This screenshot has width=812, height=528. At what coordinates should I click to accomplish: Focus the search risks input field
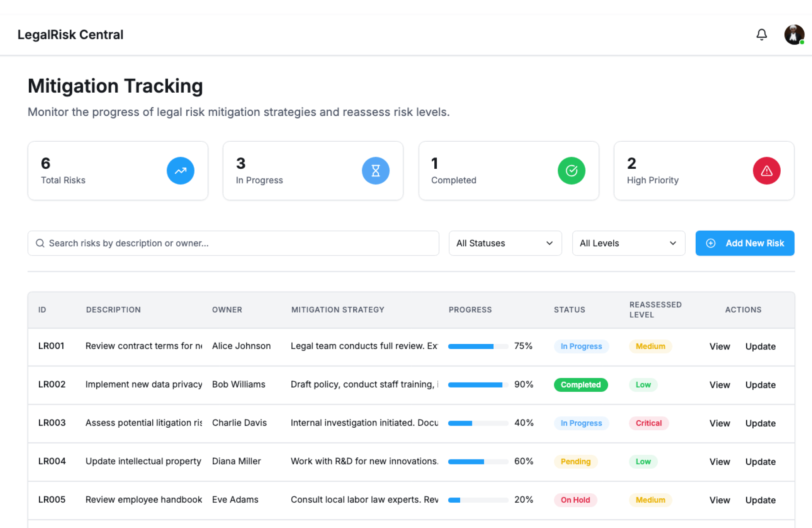(x=237, y=243)
